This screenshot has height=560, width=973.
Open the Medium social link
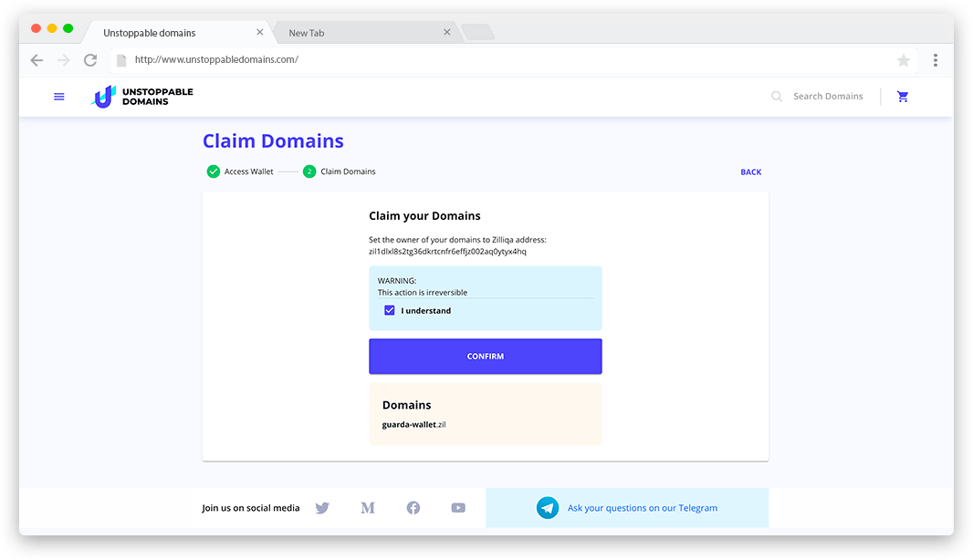[x=368, y=508]
